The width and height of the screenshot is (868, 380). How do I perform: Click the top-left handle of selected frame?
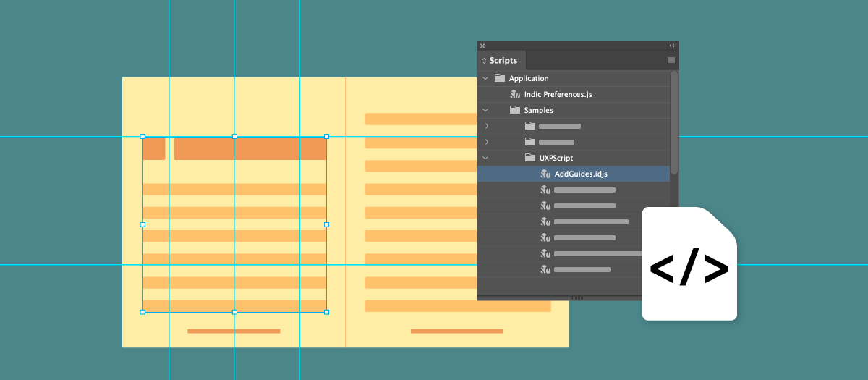[142, 136]
